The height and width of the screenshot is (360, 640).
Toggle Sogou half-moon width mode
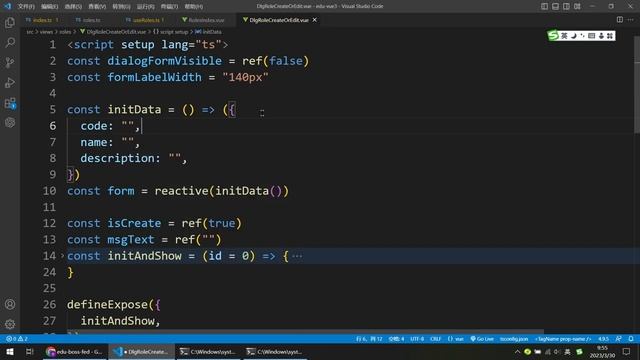point(573,36)
